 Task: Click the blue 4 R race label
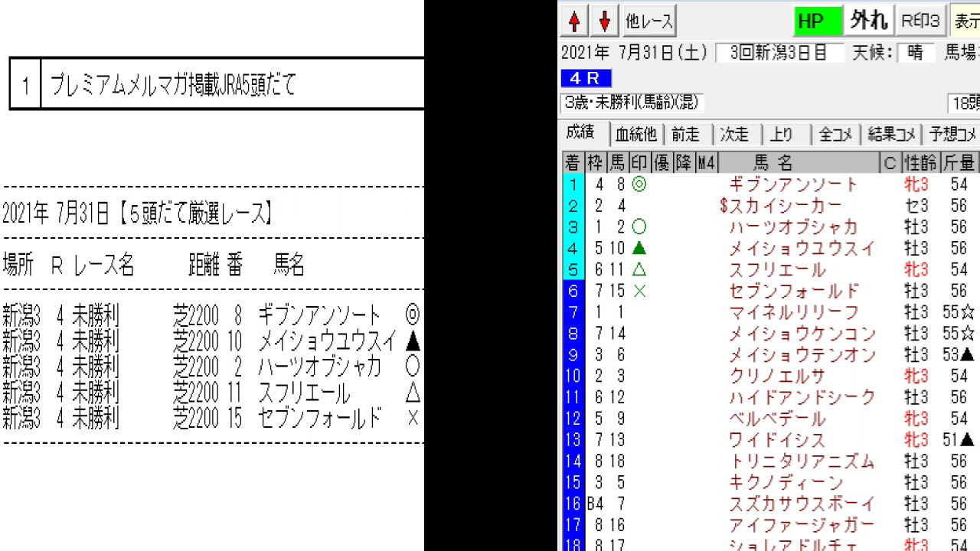[x=586, y=78]
